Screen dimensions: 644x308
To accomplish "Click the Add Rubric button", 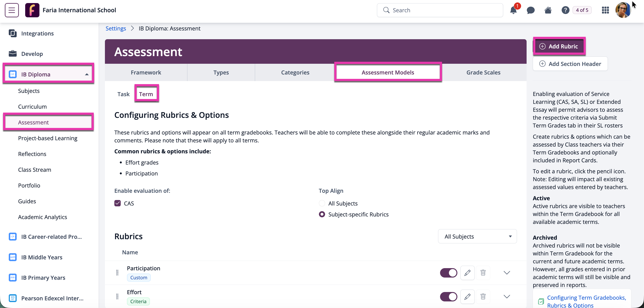I will click(559, 46).
